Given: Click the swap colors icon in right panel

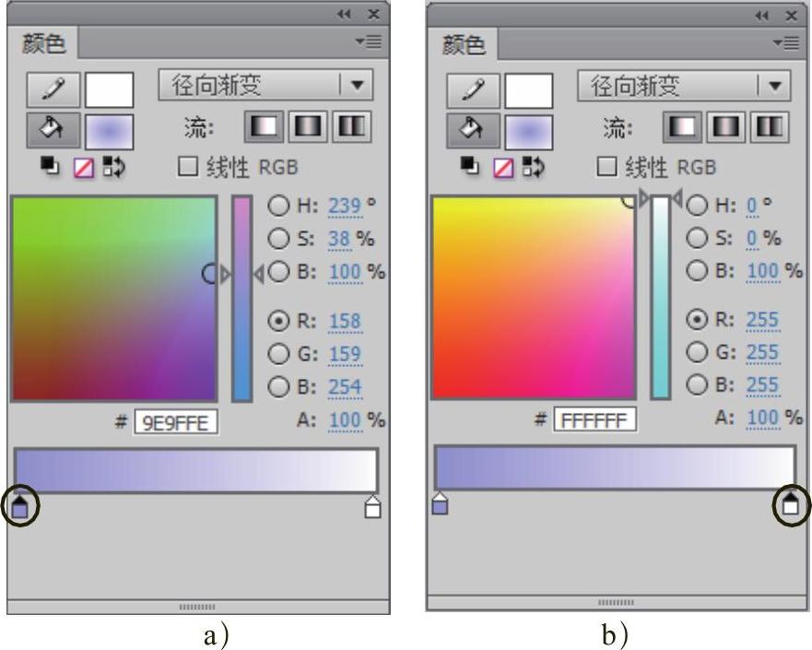Looking at the screenshot, I should [533, 166].
